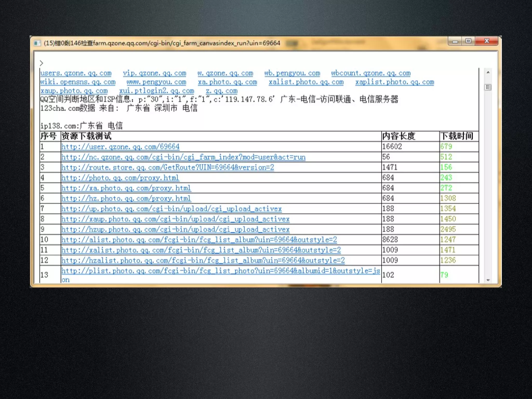Open the wb.pengyou.com link
This screenshot has height=399, width=532.
pyautogui.click(x=292, y=74)
